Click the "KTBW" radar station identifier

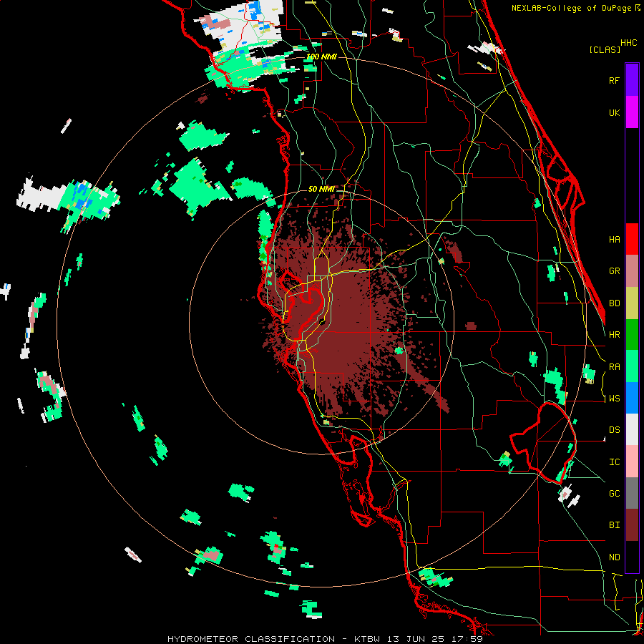click(367, 639)
